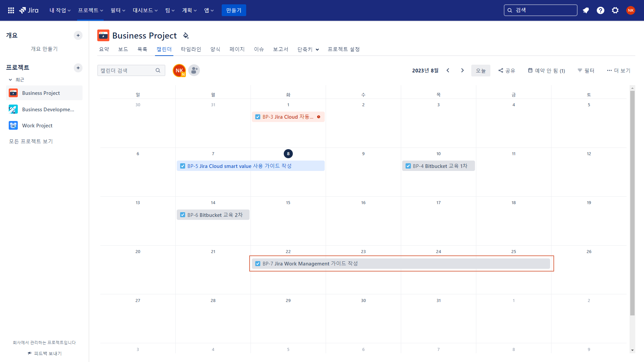Screen dimensions: 644x362
Task: Open the BP-5 Jira Cloud smart value event
Action: (251, 166)
